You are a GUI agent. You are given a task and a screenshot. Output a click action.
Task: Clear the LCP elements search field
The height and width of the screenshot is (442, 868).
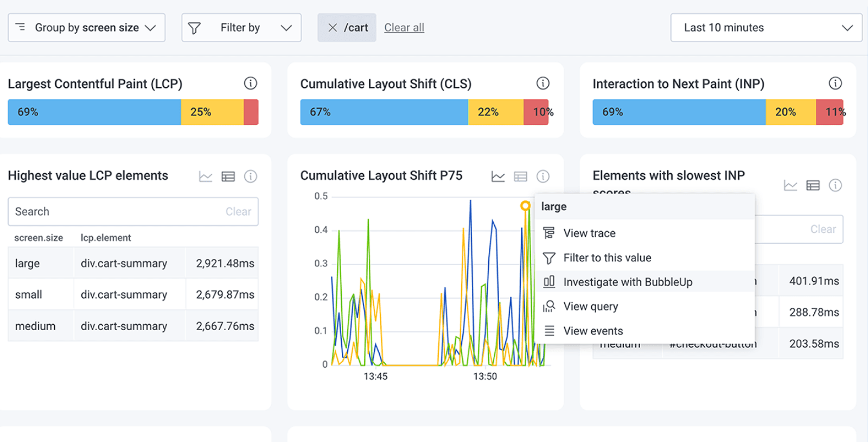238,212
